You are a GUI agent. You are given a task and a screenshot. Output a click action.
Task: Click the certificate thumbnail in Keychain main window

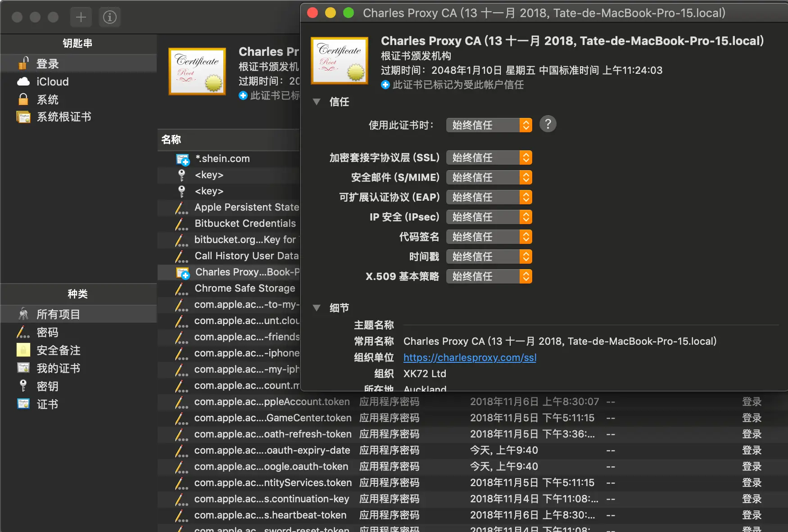[x=197, y=71]
